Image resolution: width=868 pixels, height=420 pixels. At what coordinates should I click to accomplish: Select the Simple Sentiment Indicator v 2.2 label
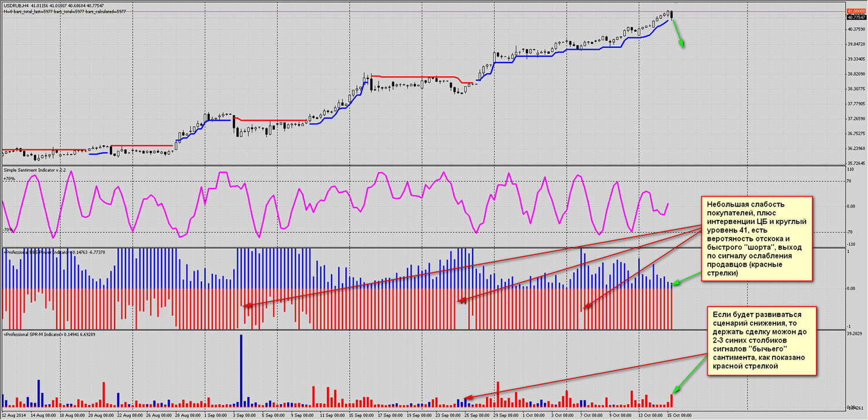pyautogui.click(x=34, y=170)
